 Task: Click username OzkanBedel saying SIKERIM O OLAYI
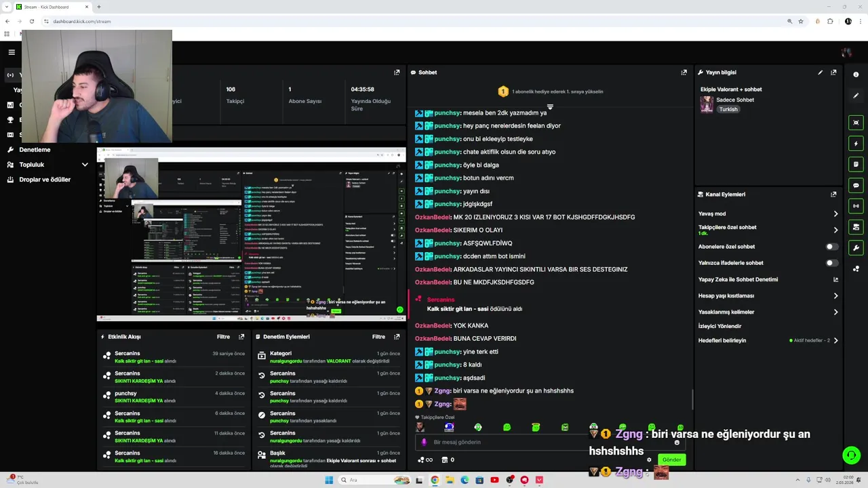[x=433, y=230]
